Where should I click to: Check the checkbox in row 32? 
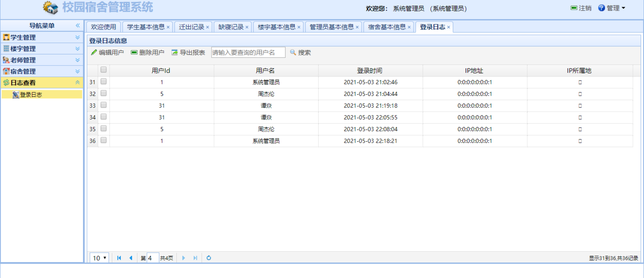(104, 93)
